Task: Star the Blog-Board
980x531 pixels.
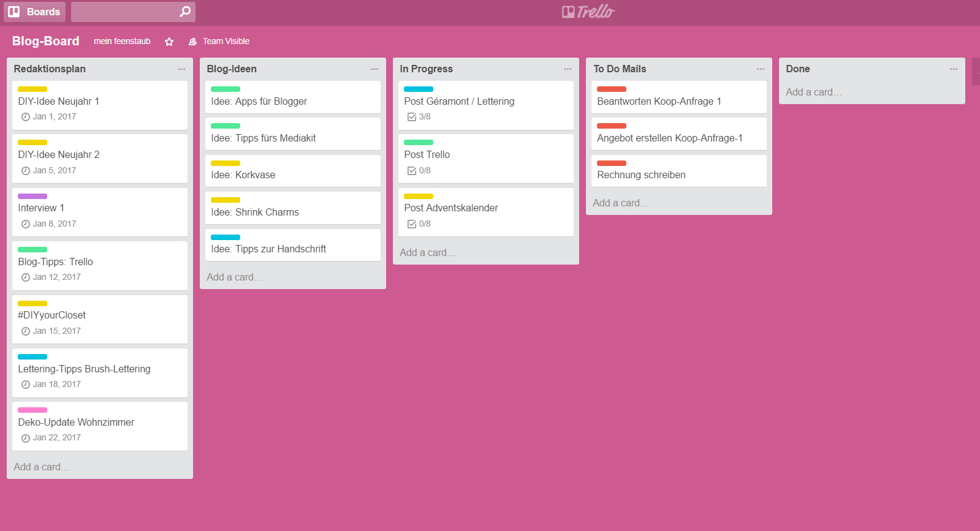Action: [x=169, y=42]
